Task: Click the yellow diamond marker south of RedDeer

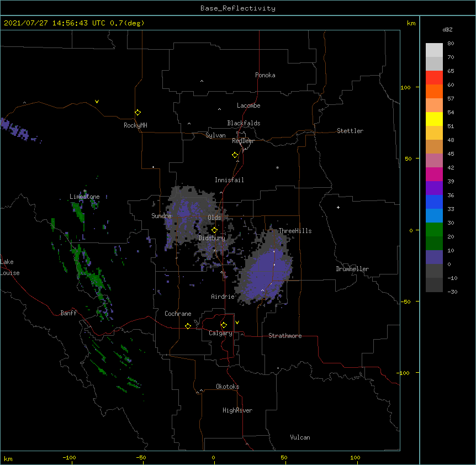Action: tap(235, 155)
